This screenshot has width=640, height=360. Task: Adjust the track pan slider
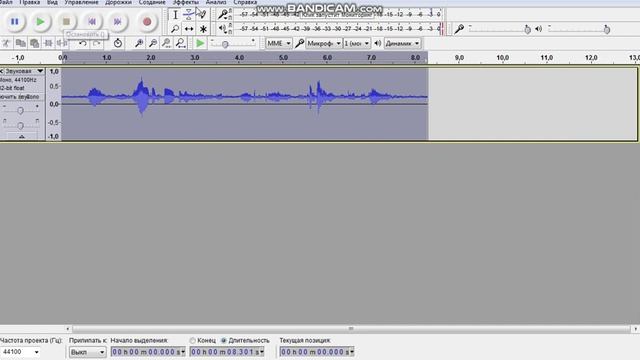click(20, 125)
